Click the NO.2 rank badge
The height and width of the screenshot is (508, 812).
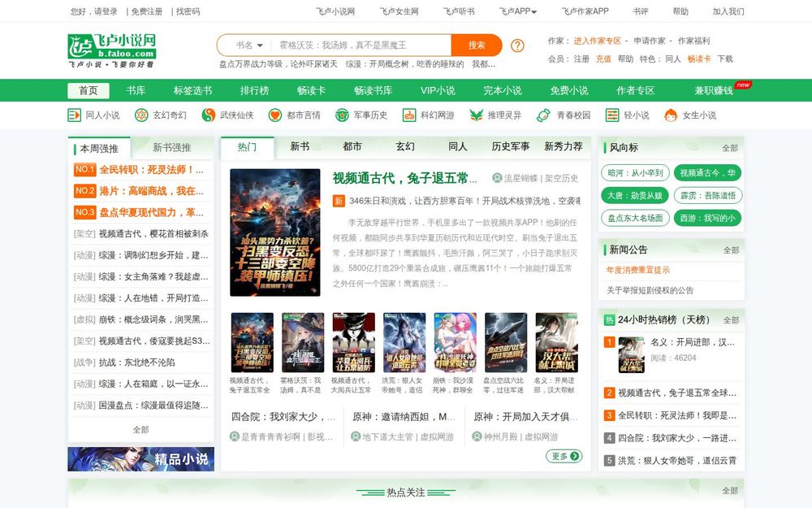[85, 191]
